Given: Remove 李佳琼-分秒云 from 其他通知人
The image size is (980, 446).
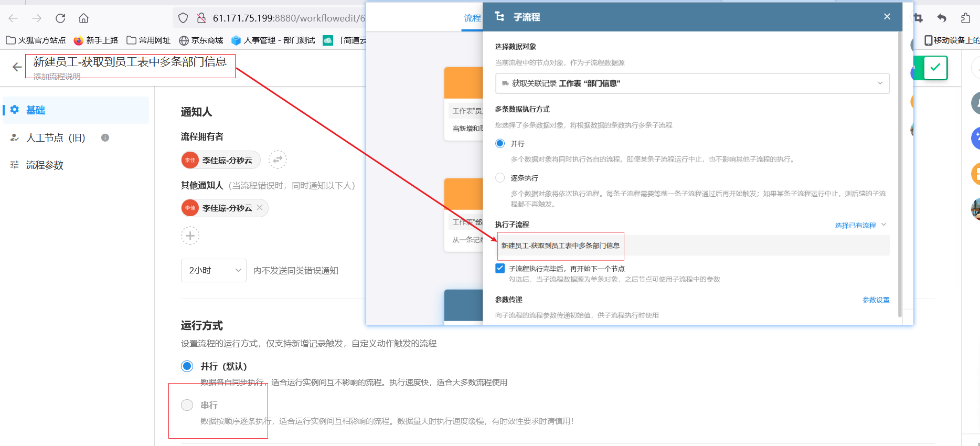Looking at the screenshot, I should click(x=260, y=208).
